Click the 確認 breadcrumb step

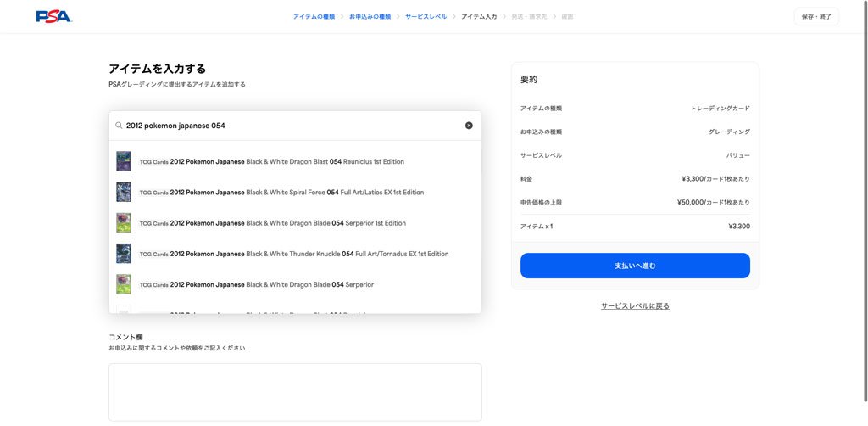click(567, 17)
